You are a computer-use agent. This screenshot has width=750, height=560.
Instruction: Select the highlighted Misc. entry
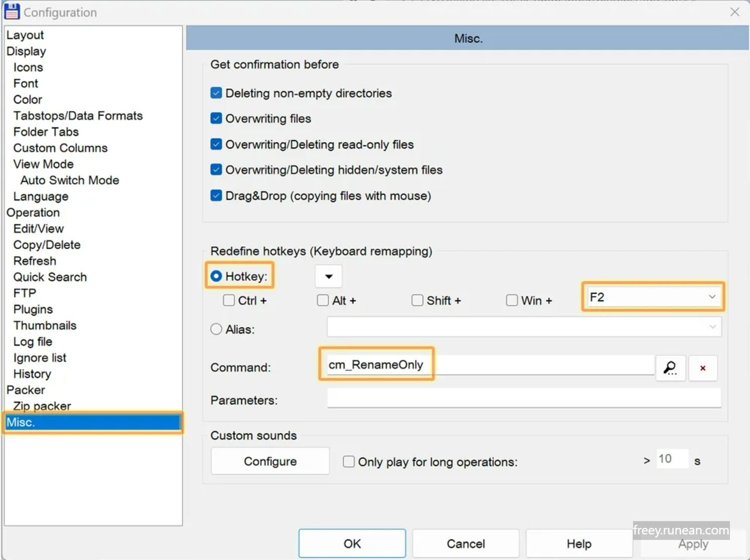tap(93, 422)
